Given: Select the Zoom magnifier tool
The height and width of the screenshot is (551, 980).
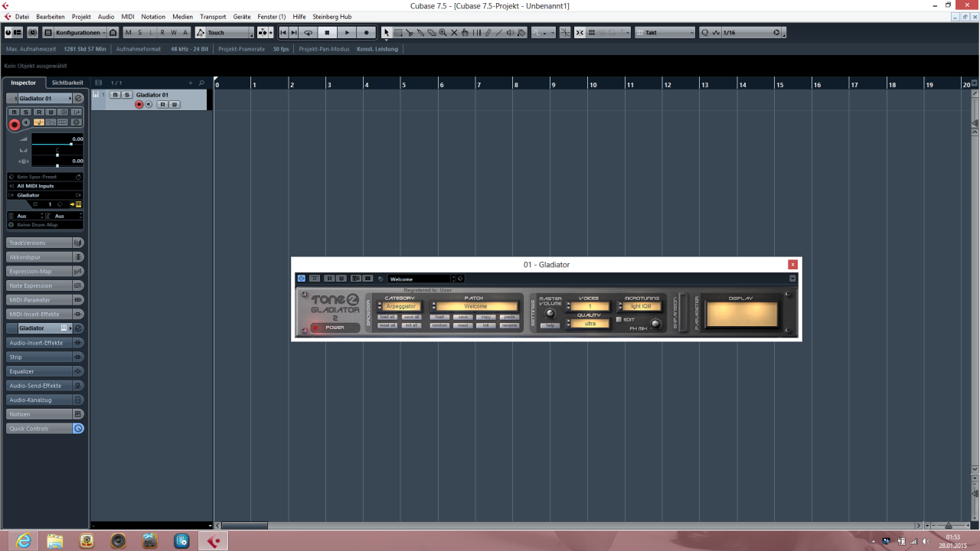Looking at the screenshot, I should [443, 33].
